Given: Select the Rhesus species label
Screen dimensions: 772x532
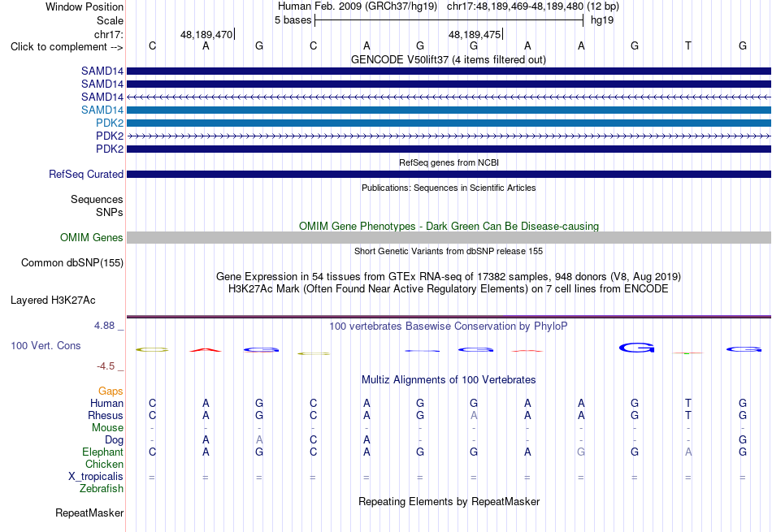Looking at the screenshot, I should (x=106, y=415).
